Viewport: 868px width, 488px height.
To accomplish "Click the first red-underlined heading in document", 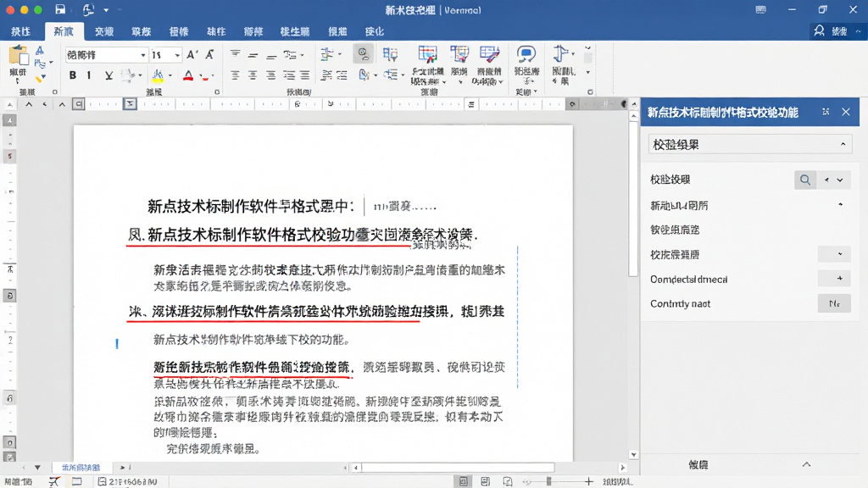I will click(x=303, y=236).
